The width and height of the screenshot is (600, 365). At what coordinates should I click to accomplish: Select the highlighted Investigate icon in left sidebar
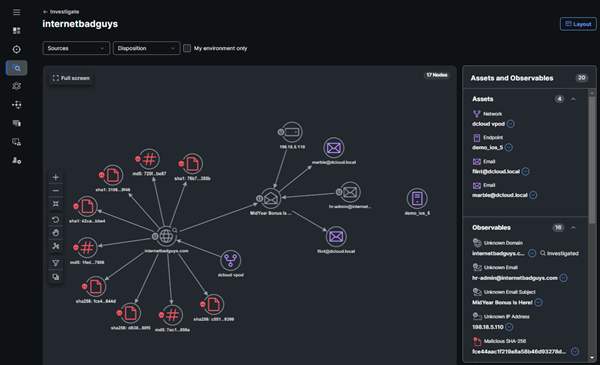click(x=16, y=68)
